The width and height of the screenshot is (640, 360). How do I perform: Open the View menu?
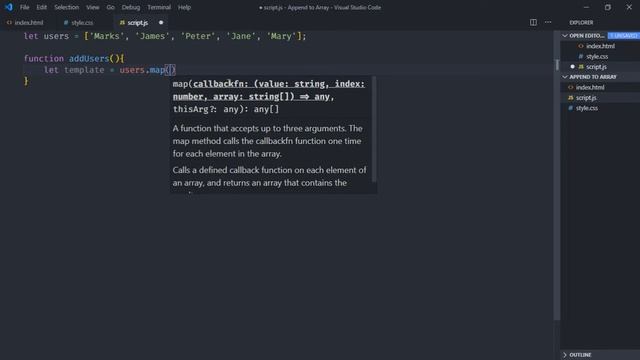coord(93,7)
